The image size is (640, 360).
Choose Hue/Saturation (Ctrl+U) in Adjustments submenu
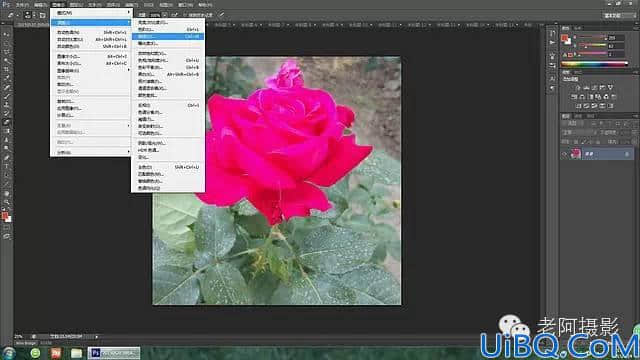[168, 60]
